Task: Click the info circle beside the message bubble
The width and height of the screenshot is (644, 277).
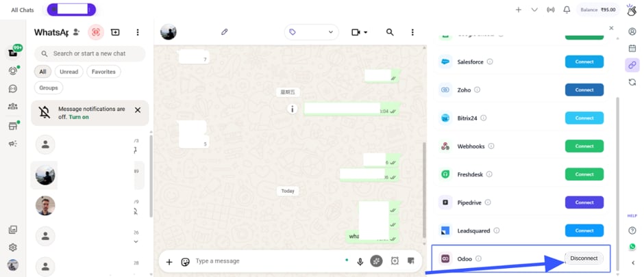Action: click(293, 109)
